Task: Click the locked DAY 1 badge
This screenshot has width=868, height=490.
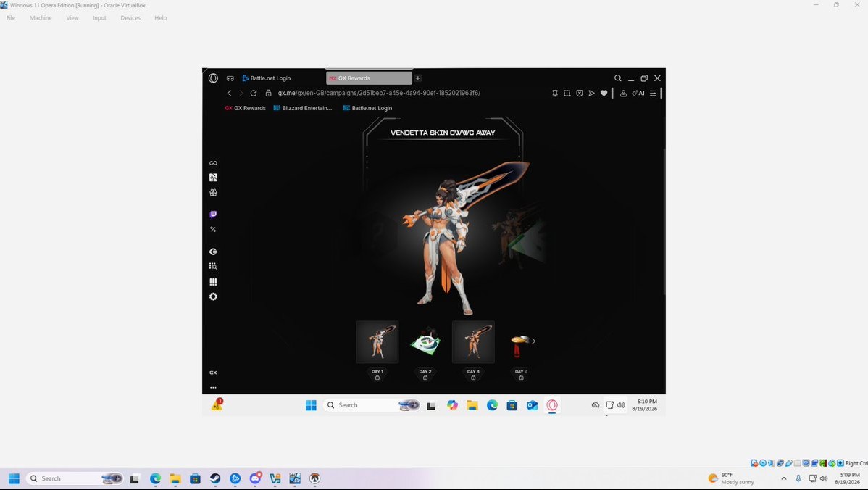Action: pyautogui.click(x=377, y=374)
